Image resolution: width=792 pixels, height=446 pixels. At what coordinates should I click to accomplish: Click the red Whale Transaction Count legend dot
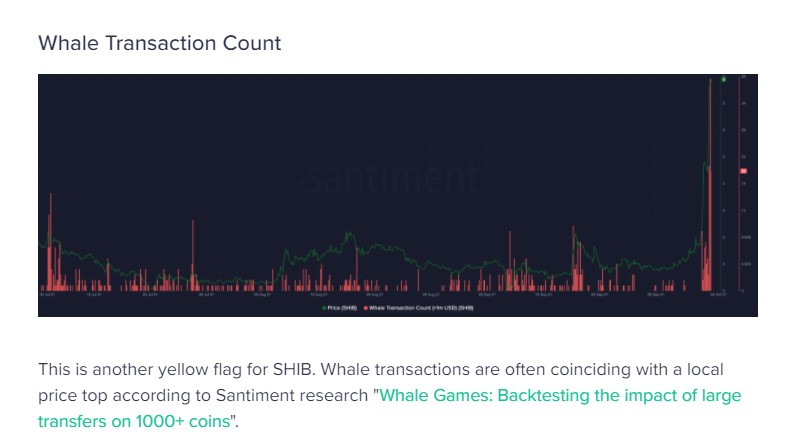[365, 308]
